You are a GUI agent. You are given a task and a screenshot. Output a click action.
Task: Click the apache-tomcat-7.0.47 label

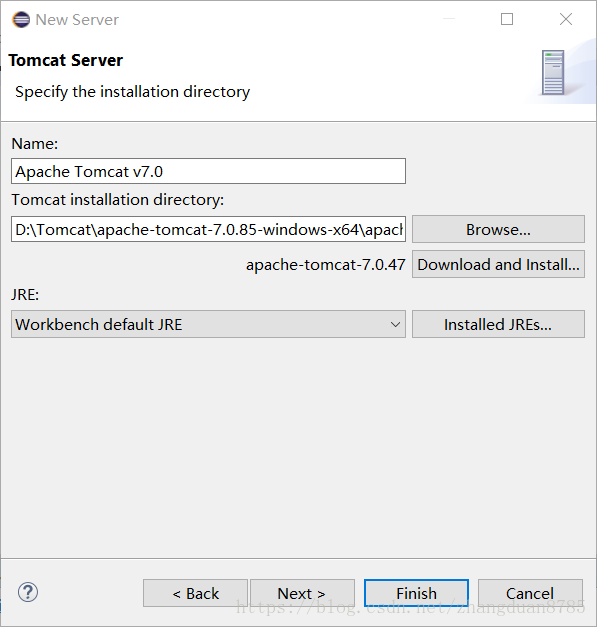coord(326,265)
